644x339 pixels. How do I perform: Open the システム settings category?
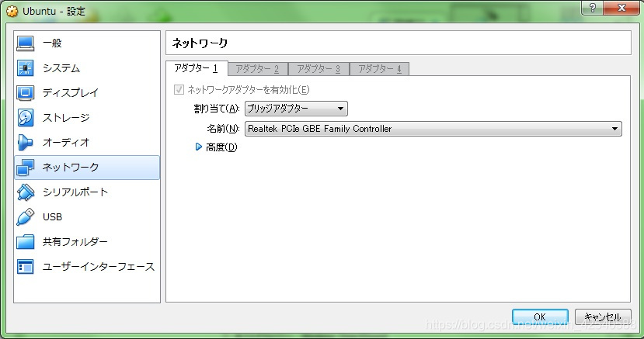[87, 68]
